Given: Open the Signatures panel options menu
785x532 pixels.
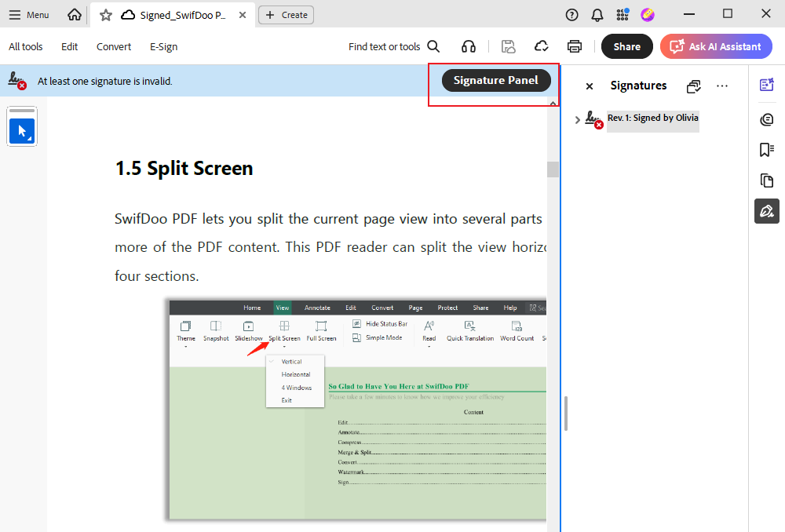Looking at the screenshot, I should tap(722, 86).
